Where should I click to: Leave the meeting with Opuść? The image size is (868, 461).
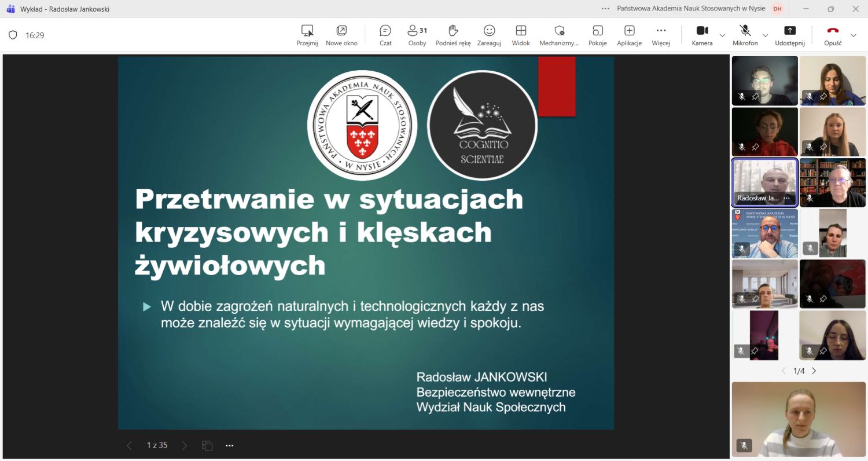tap(832, 35)
